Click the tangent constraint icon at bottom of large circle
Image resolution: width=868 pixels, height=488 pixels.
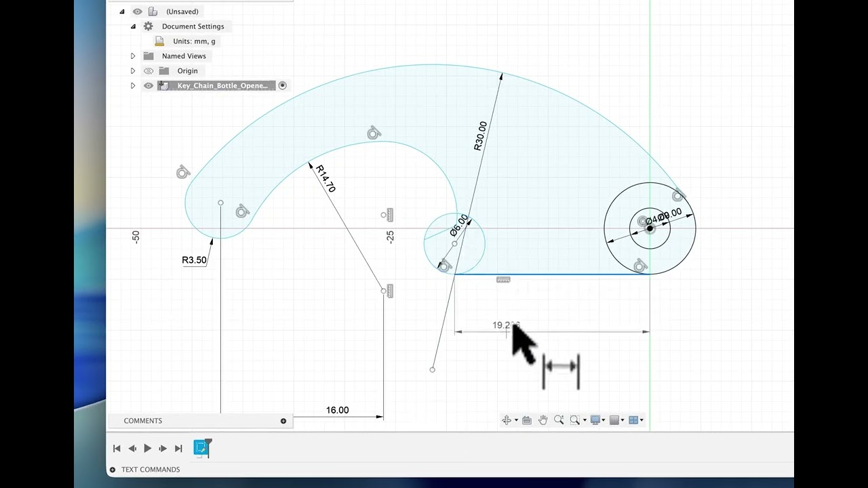(640, 266)
